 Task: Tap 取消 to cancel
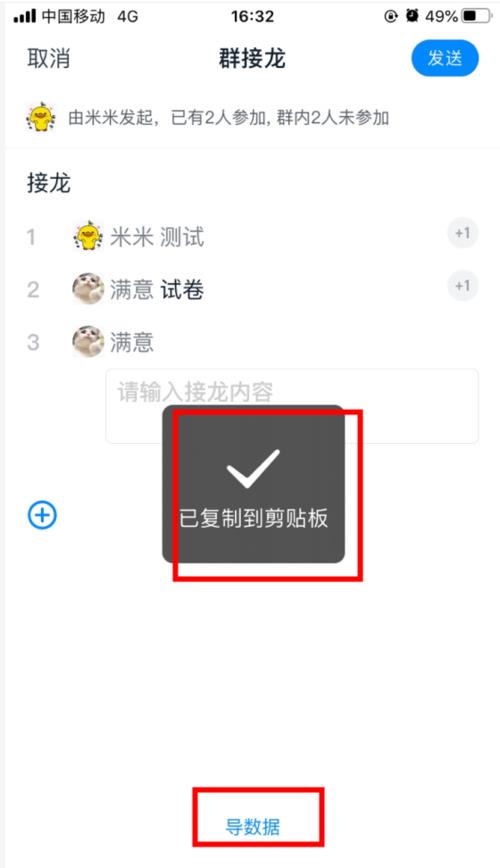(x=49, y=58)
